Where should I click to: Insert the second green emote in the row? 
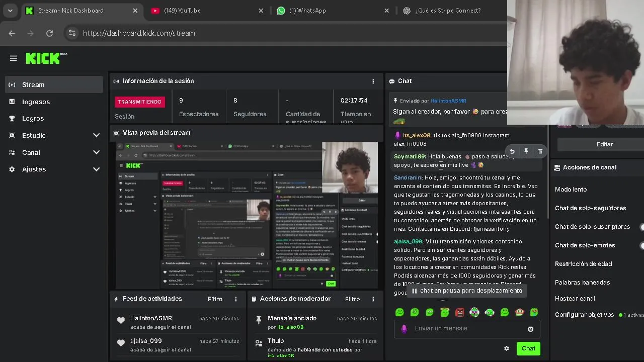click(x=415, y=312)
